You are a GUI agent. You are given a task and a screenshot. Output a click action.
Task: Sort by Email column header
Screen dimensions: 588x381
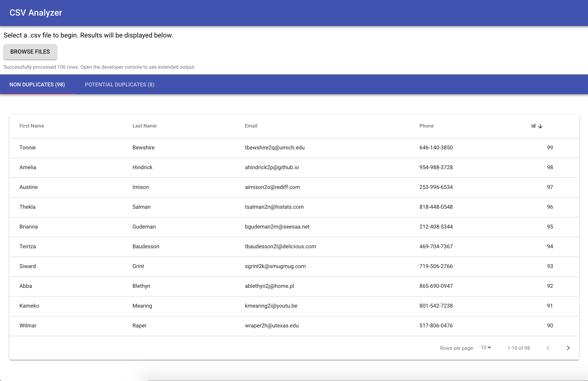(251, 126)
